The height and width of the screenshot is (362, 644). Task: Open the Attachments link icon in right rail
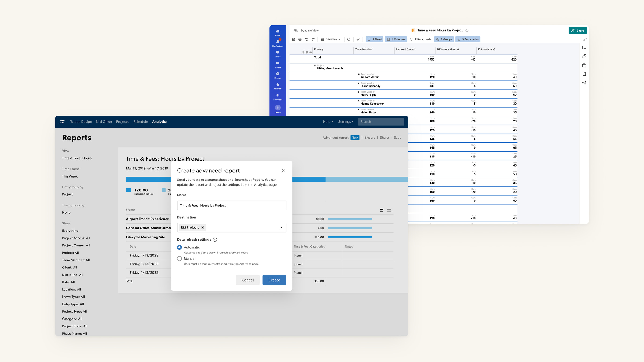coord(584,56)
